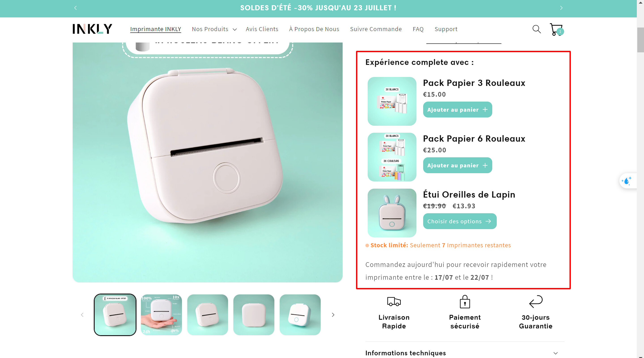Expand Nos Produits dropdown menu
This screenshot has width=644, height=358.
[214, 29]
